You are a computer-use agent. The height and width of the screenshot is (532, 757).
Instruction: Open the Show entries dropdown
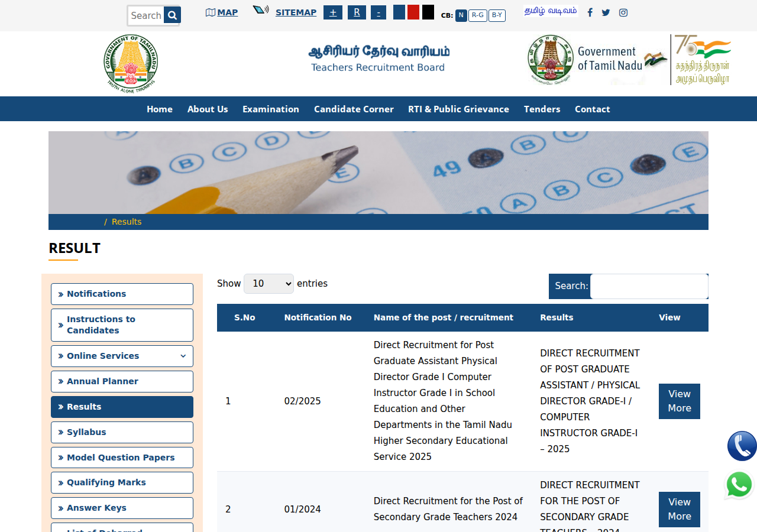pos(268,284)
